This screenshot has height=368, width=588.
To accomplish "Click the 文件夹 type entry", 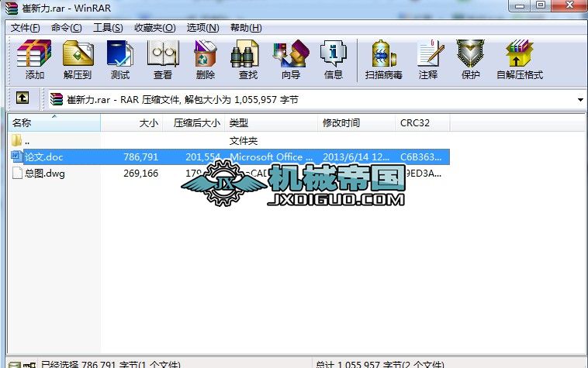I will 244,141.
